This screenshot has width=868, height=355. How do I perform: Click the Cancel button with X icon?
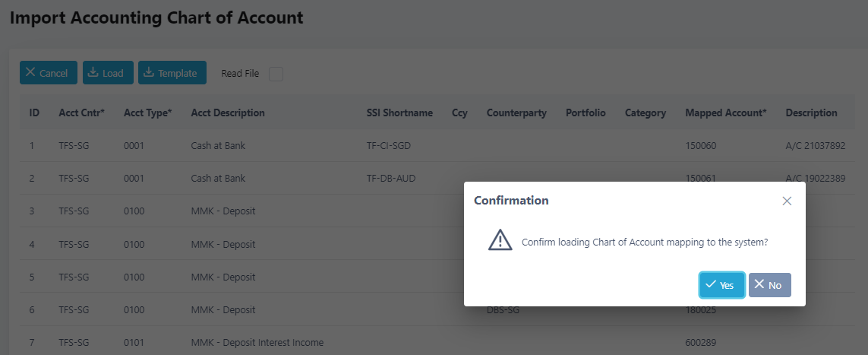click(x=48, y=72)
